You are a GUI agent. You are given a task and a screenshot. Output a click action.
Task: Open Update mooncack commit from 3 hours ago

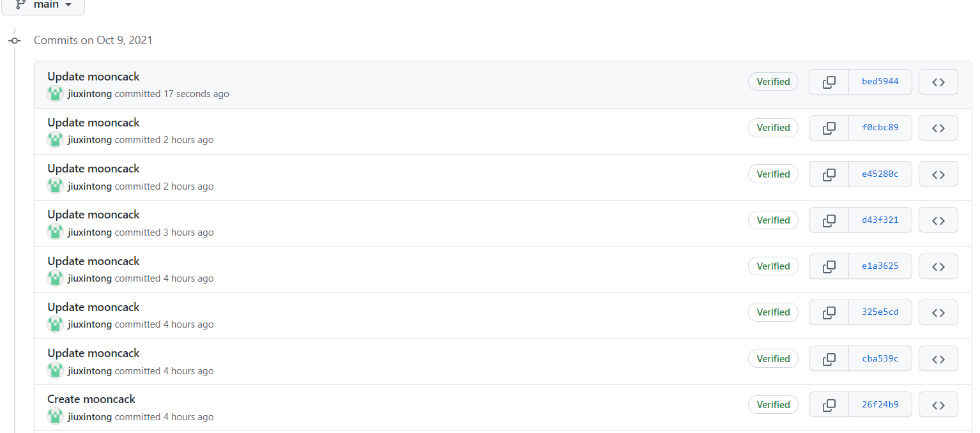coord(93,215)
